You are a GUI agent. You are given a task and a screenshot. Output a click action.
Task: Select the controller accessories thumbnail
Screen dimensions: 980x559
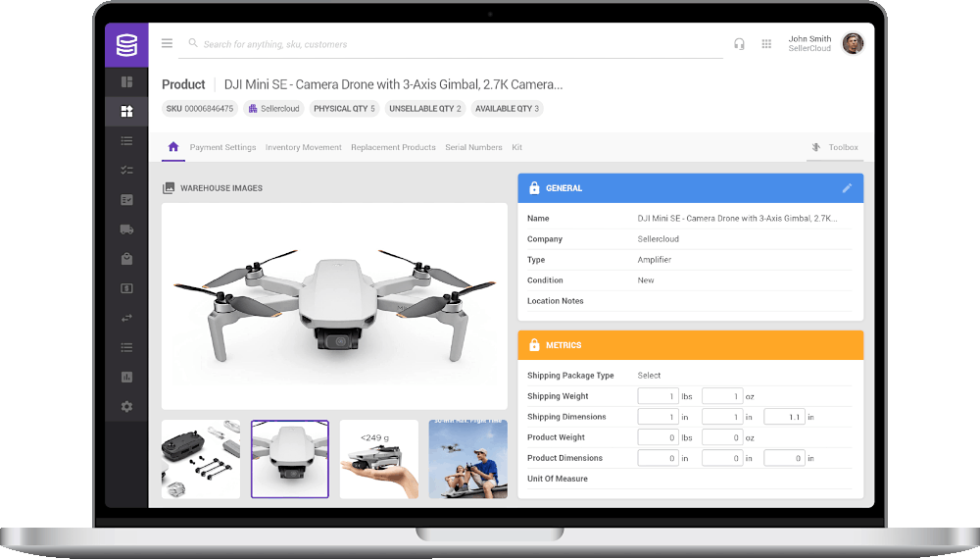[201, 459]
